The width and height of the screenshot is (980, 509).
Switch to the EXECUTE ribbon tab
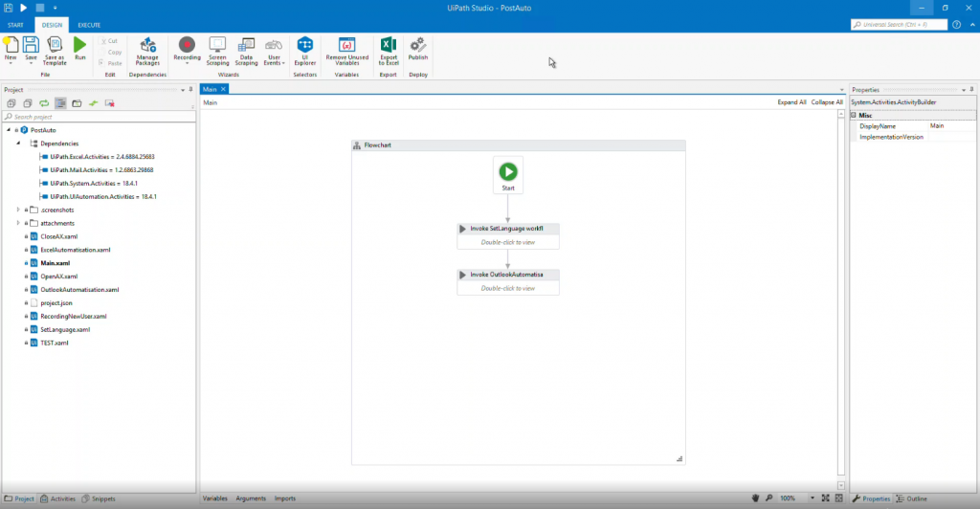[x=89, y=25]
